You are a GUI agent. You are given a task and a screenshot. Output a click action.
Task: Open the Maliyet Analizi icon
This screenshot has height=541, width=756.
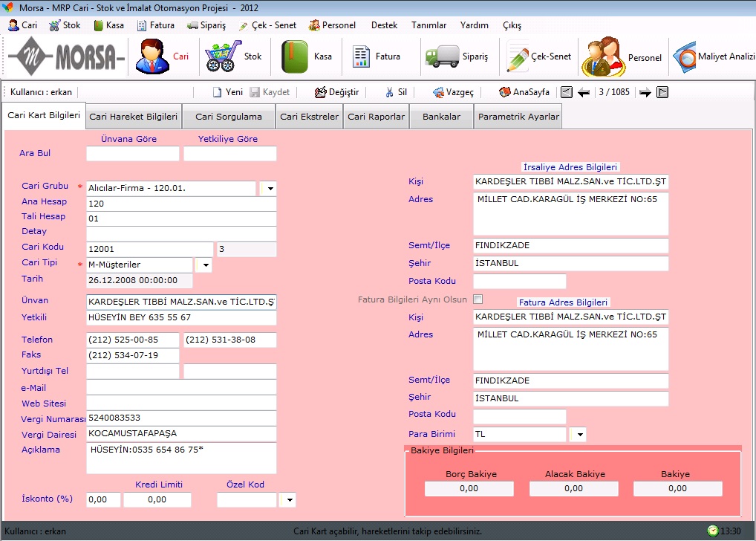[685, 57]
